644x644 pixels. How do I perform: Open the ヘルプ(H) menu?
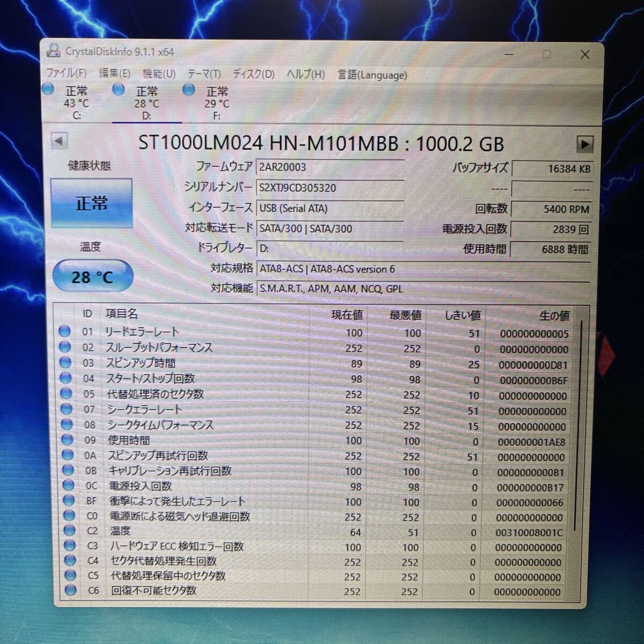[305, 74]
